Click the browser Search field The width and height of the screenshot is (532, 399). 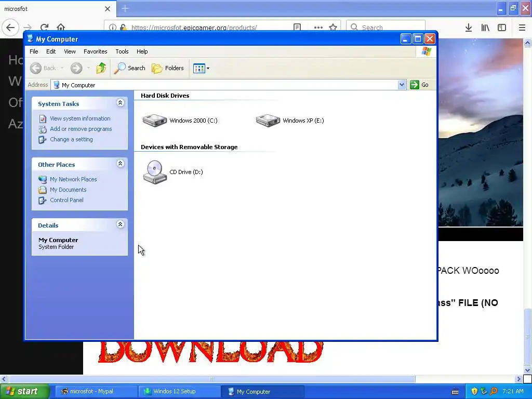point(386,27)
